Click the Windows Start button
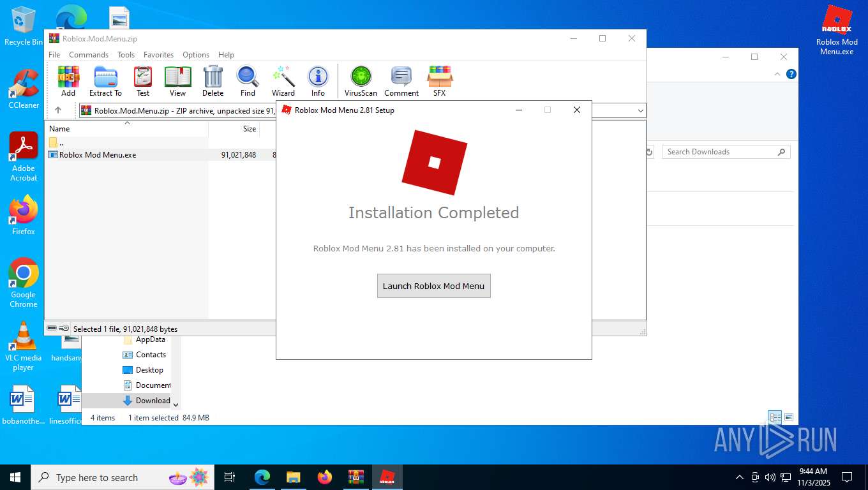 click(15, 477)
